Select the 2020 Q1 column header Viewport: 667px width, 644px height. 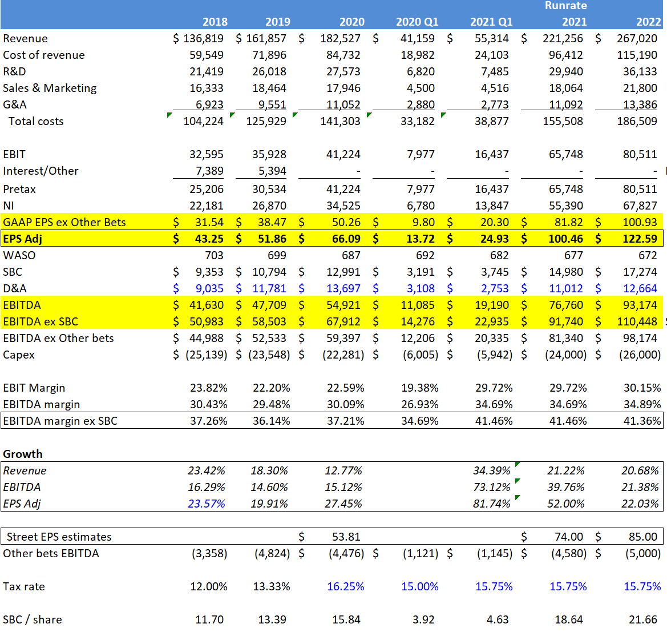(417, 22)
